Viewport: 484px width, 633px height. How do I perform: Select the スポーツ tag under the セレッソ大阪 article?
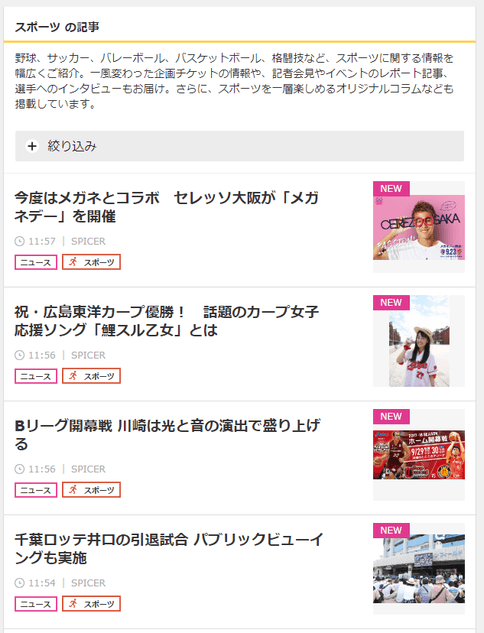pos(91,262)
